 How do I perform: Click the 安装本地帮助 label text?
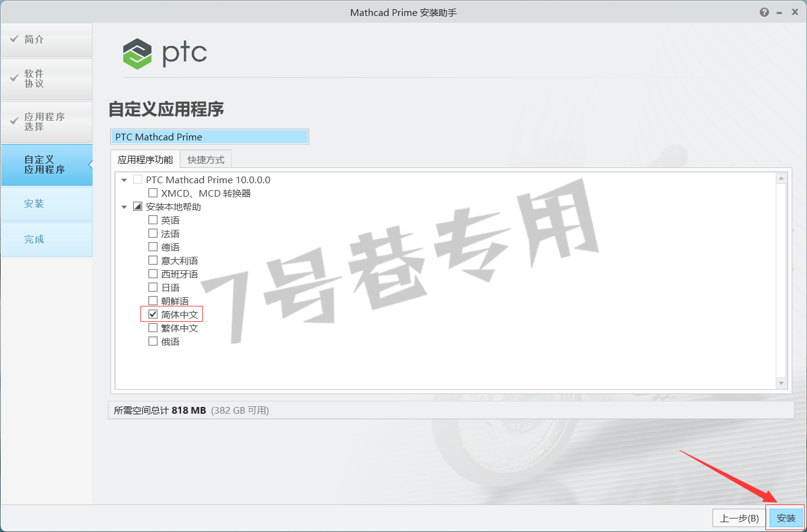[x=174, y=207]
